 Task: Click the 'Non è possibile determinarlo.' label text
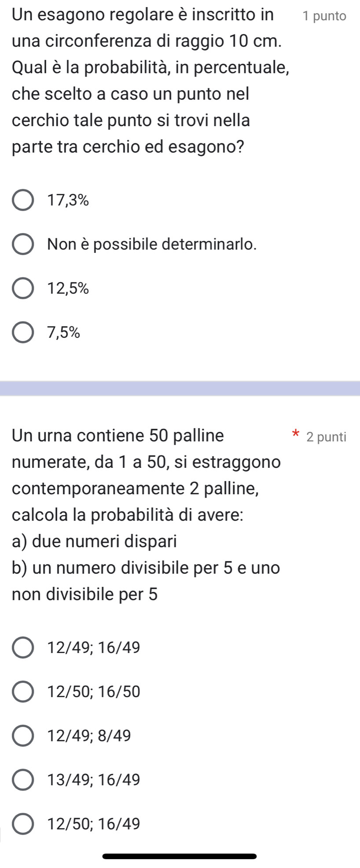(x=152, y=244)
